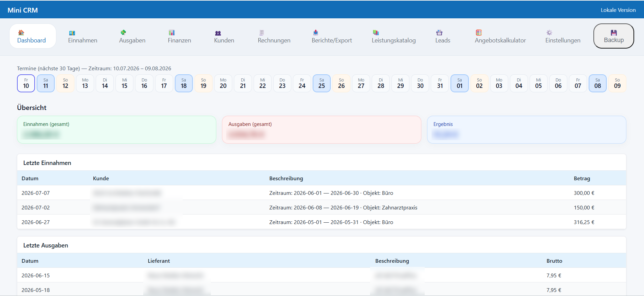Choose Mo 27 in the date strip

(x=361, y=83)
